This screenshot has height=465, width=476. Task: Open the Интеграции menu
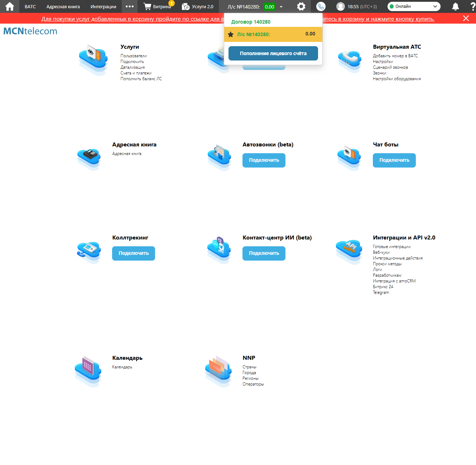[x=103, y=6]
